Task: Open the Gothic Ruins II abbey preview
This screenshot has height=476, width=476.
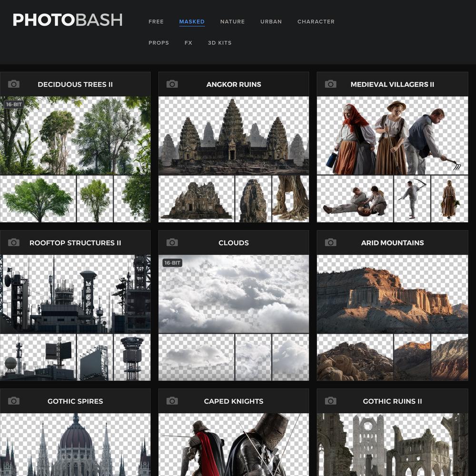Action: pos(392,445)
